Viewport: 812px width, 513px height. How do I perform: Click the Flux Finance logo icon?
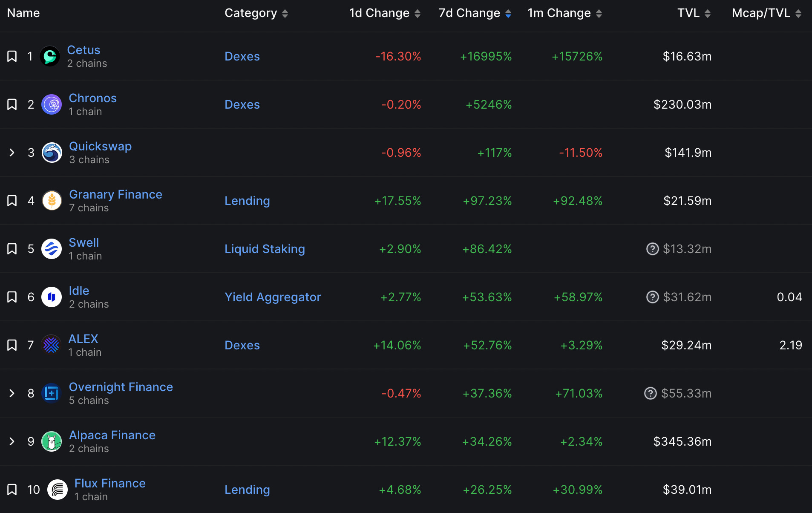[x=57, y=490]
